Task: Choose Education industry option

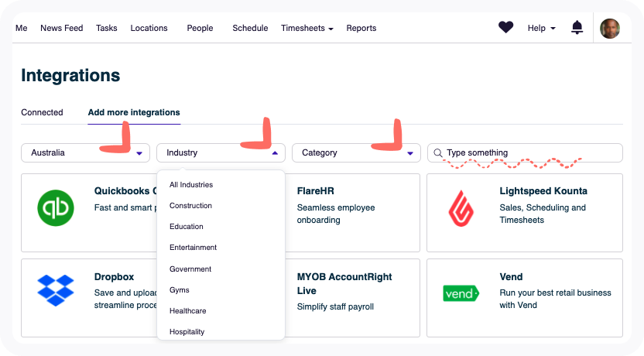Action: click(186, 227)
